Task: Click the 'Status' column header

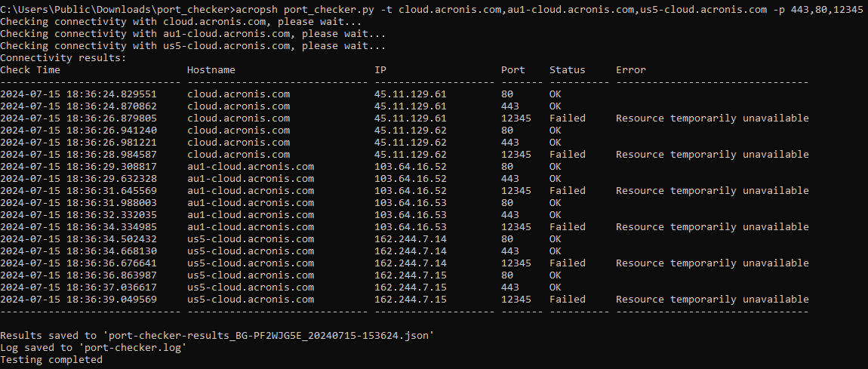Action: (x=568, y=70)
